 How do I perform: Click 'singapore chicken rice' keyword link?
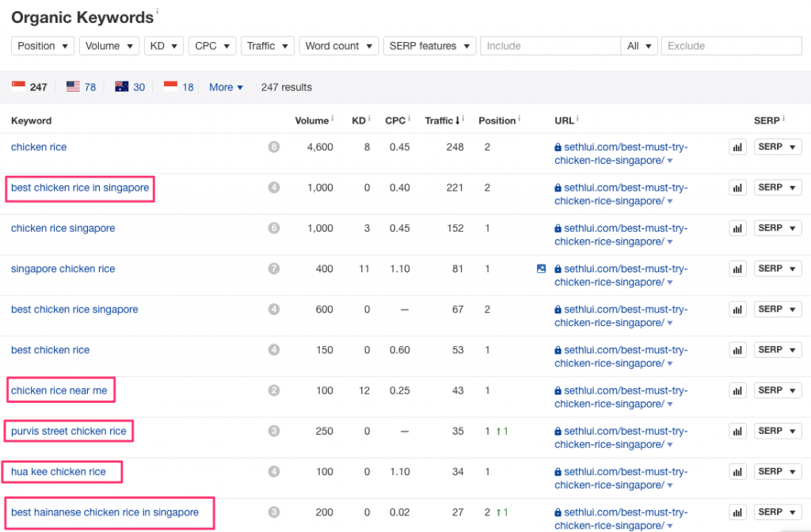[63, 269]
